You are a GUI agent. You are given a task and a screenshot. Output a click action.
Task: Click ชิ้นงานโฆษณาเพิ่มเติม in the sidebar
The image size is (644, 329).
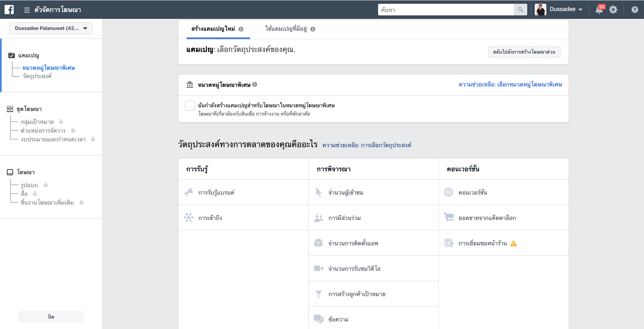pyautogui.click(x=47, y=202)
